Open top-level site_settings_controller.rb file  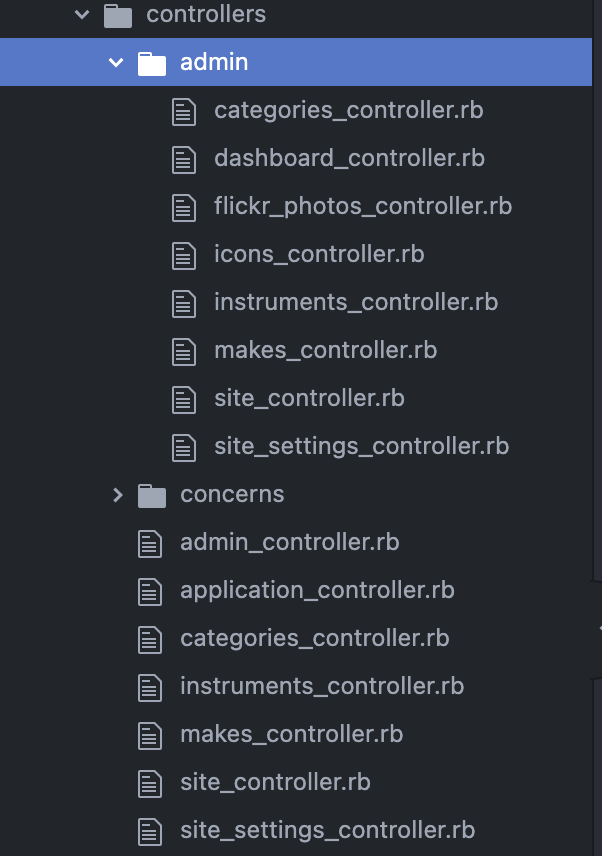point(327,830)
